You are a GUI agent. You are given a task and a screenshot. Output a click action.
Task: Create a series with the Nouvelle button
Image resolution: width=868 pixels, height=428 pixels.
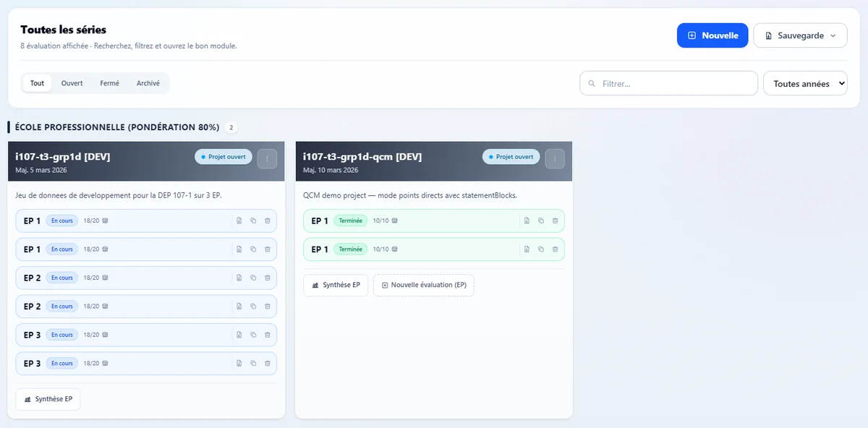tap(712, 35)
